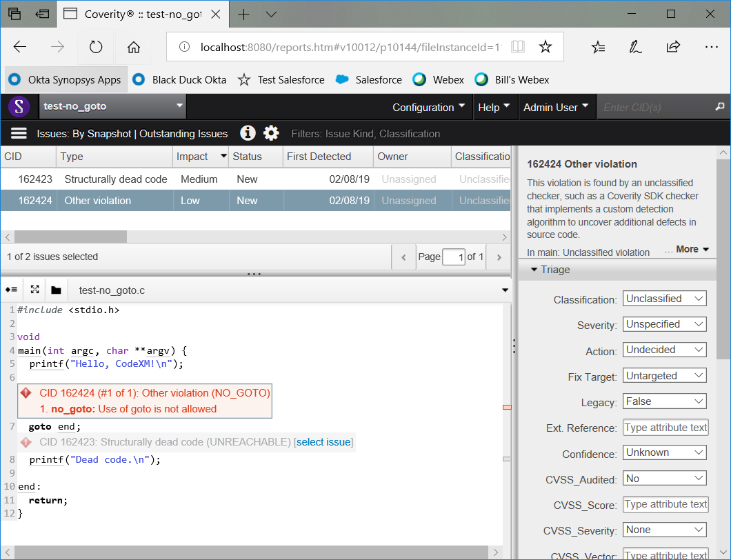Viewport: 731px width, 560px height.
Task: Select issue row 162424 Other violation
Action: coord(255,201)
